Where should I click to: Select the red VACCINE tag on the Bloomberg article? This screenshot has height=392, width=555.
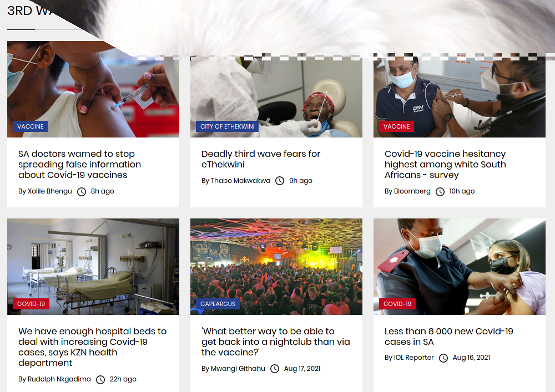(x=396, y=126)
